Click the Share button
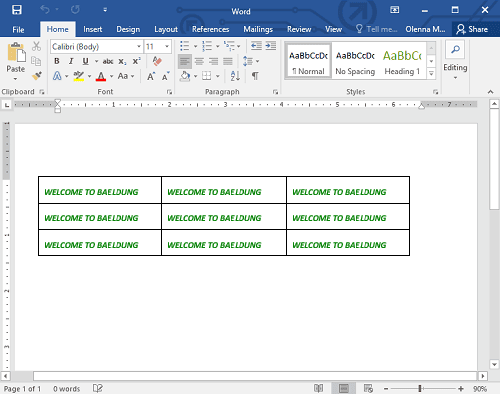The height and width of the screenshot is (394, 500). coord(472,29)
